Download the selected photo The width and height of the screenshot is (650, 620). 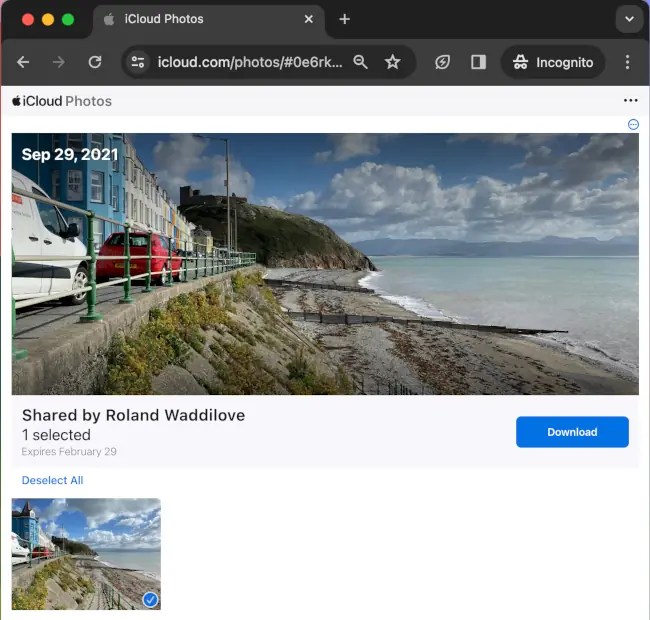(x=572, y=432)
